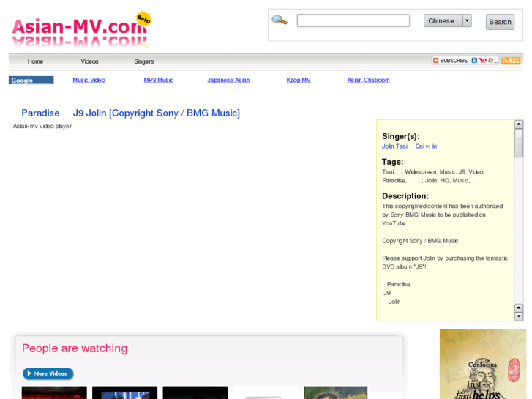Open the Videos menu item
The image size is (532, 399).
[89, 61]
